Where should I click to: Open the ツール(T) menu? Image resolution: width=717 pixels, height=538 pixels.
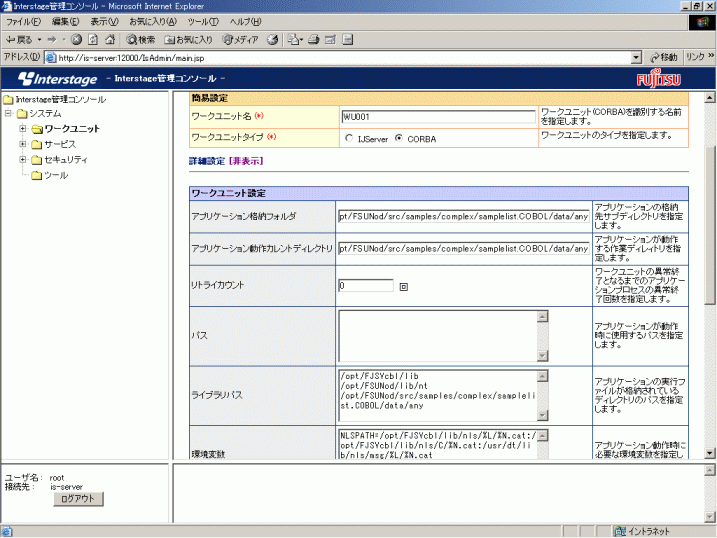(x=203, y=21)
